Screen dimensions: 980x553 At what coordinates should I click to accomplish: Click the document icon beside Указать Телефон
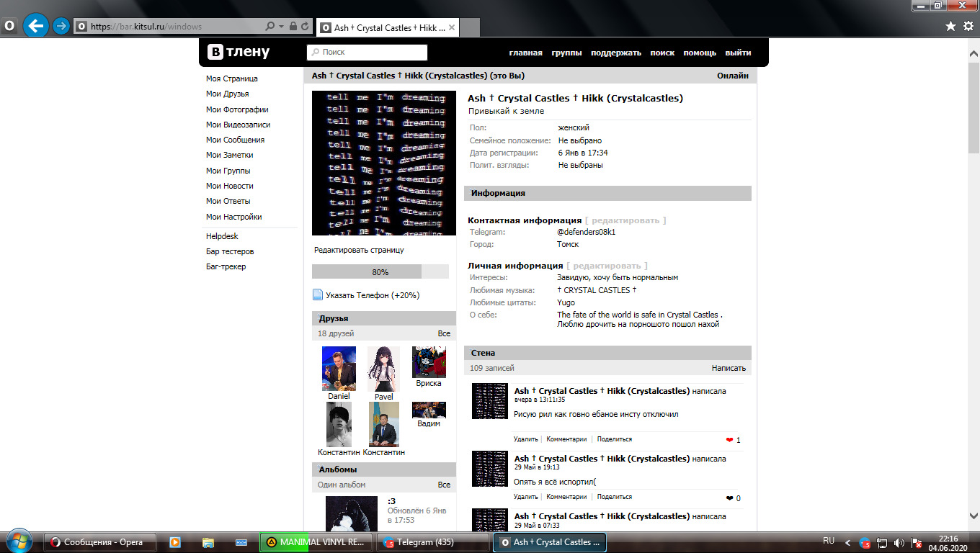click(318, 295)
